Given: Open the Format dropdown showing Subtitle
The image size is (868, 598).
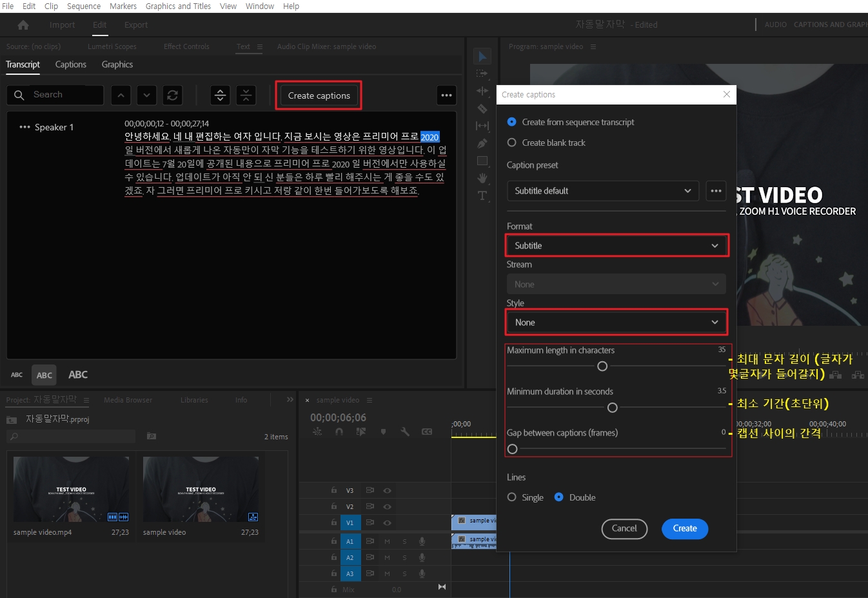Looking at the screenshot, I should [x=616, y=246].
